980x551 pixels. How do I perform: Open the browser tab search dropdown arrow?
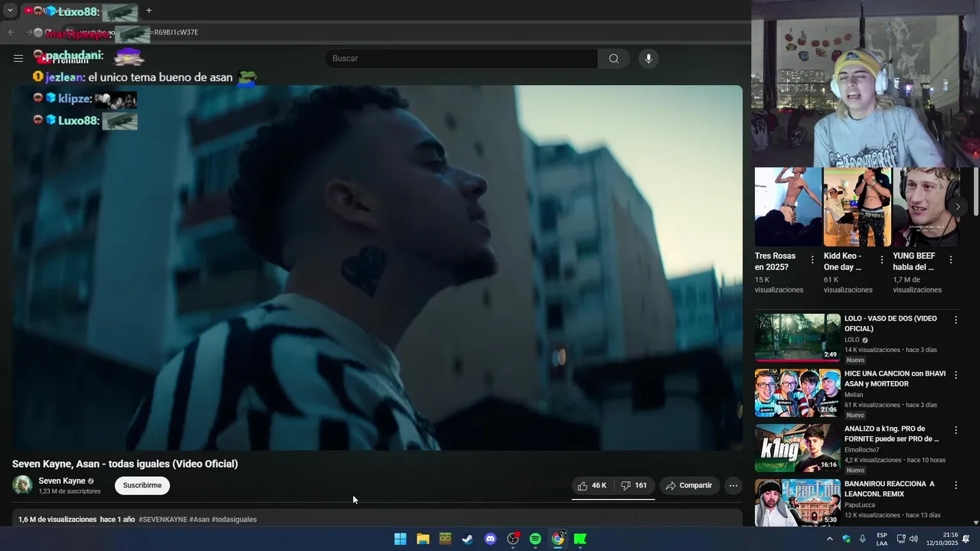10,11
